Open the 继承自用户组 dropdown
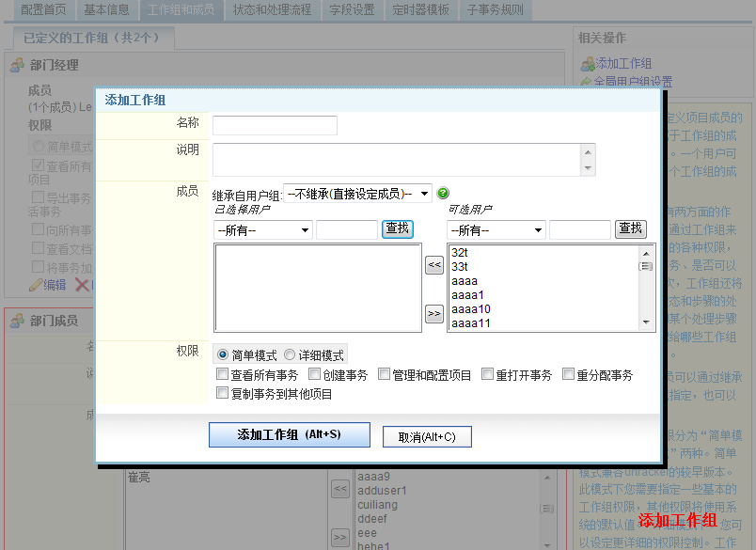This screenshot has height=550, width=756. pyautogui.click(x=357, y=194)
